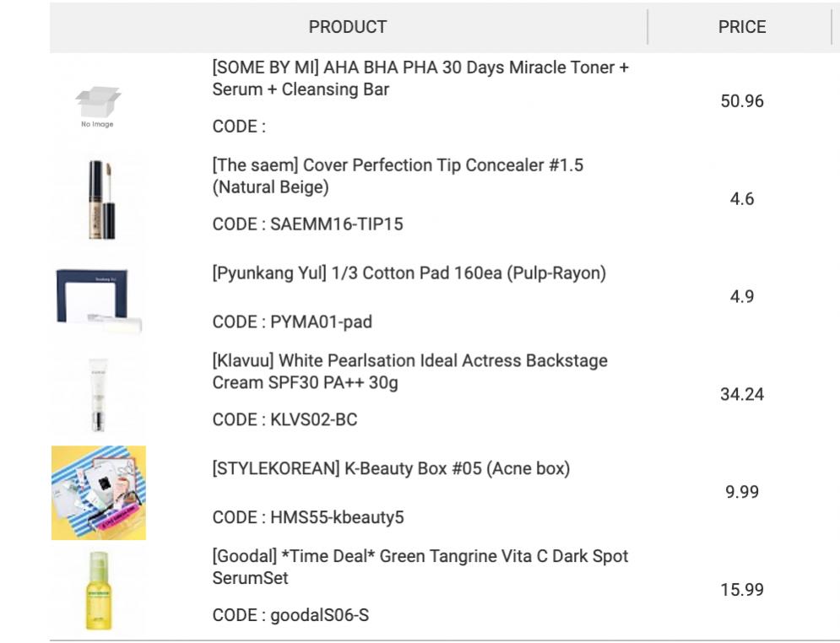Select the HMS55-kbeauty5 product code
This screenshot has height=643, width=840.
[337, 517]
